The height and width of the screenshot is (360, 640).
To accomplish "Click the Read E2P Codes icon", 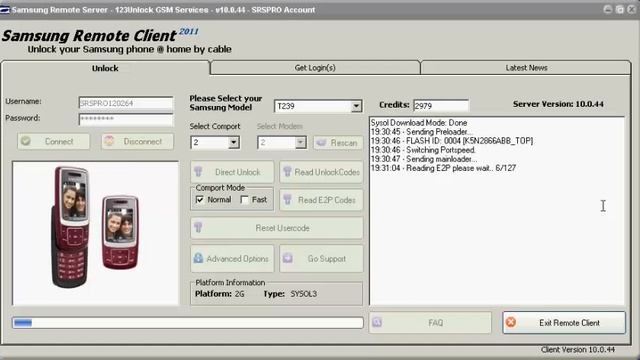I will pos(288,200).
